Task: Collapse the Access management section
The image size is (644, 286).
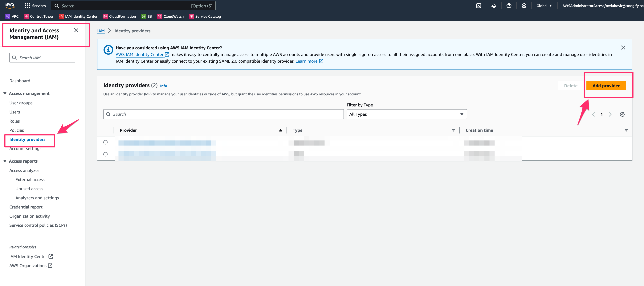Action: click(x=5, y=93)
